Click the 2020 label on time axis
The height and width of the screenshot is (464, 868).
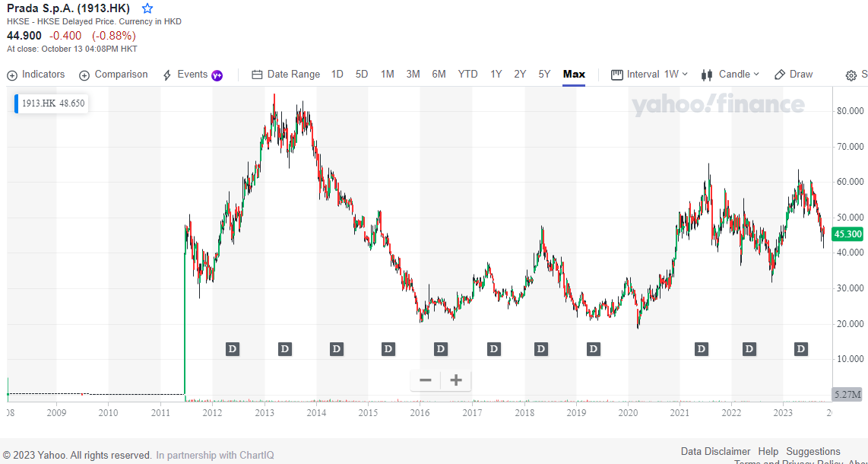pos(629,412)
